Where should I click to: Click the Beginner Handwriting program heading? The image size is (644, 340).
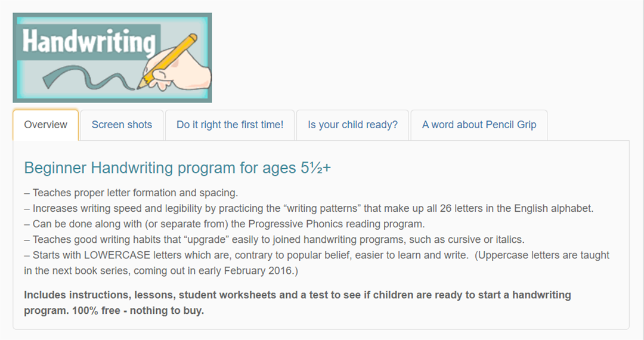pyautogui.click(x=178, y=168)
